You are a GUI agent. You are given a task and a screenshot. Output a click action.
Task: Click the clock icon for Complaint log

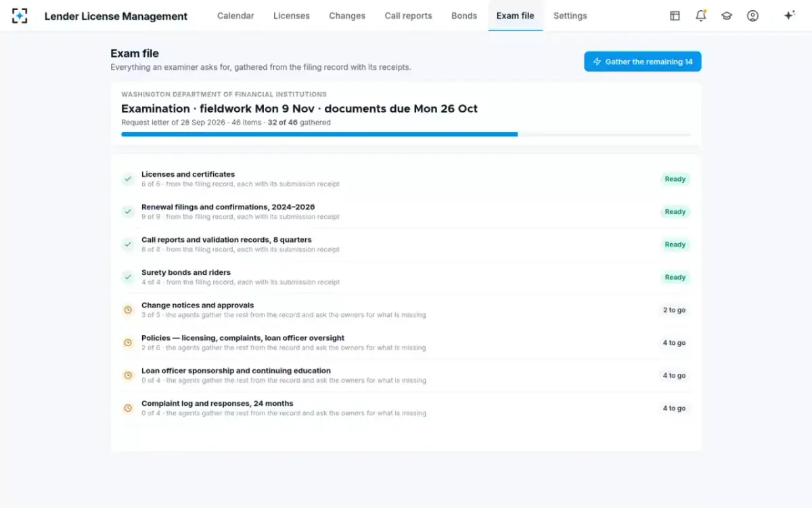[128, 408]
